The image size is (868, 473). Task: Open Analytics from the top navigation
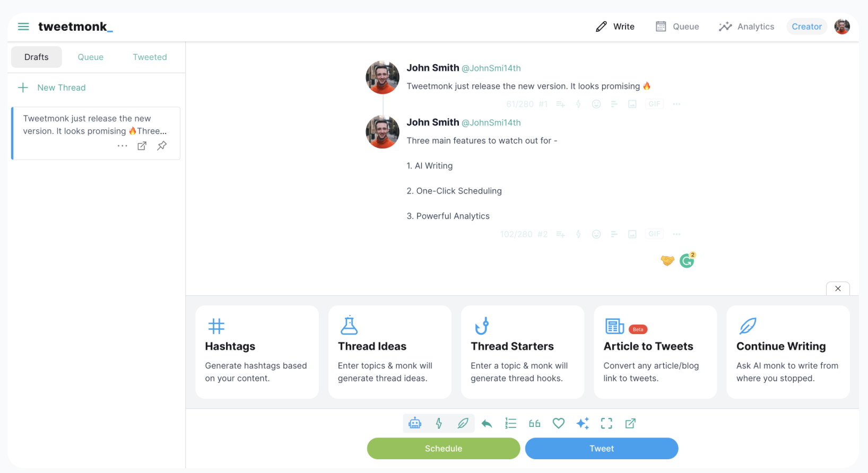tap(747, 27)
